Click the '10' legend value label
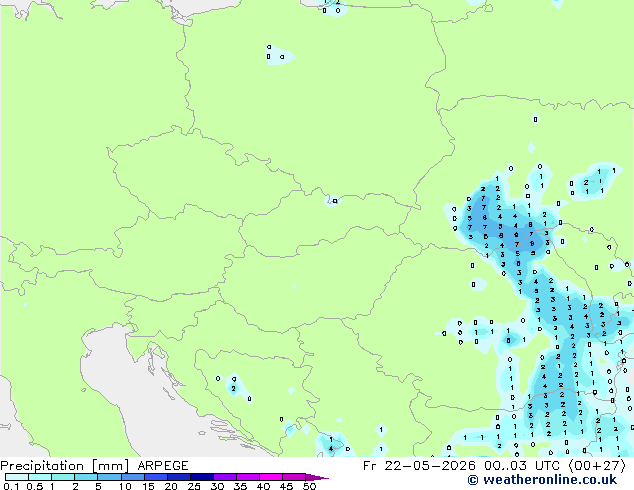Image resolution: width=634 pixels, height=490 pixels. click(x=125, y=486)
